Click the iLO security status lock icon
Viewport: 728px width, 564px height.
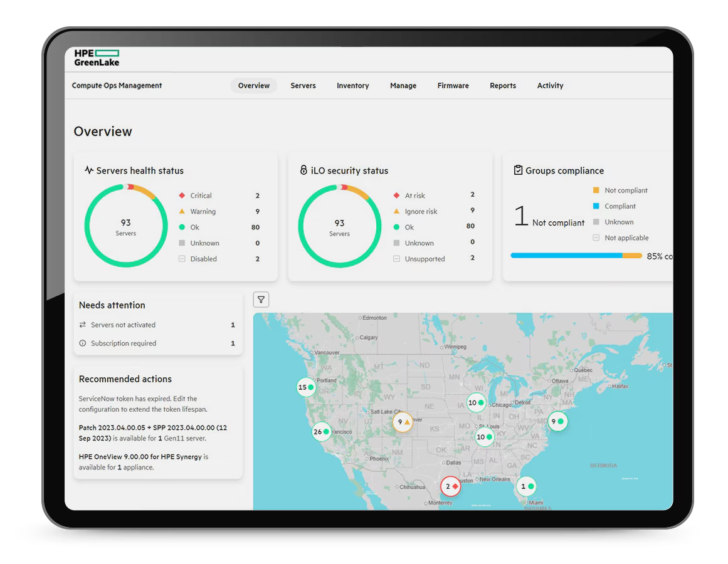pos(303,170)
